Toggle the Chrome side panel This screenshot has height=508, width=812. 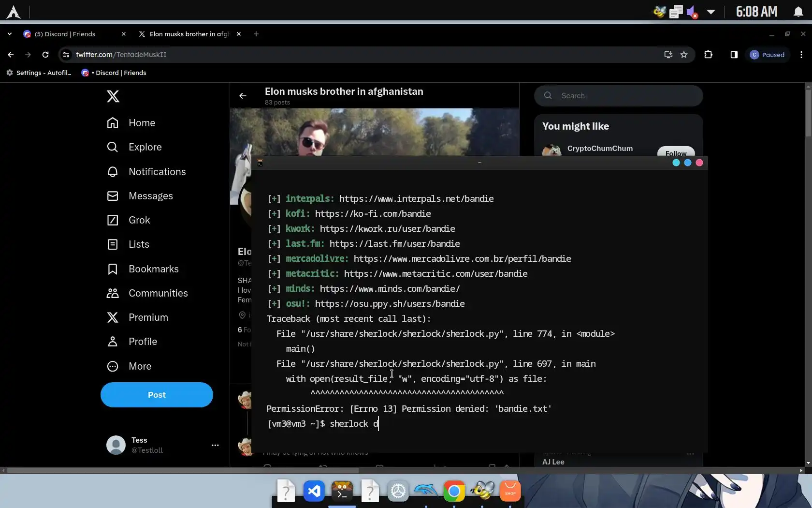tap(734, 55)
